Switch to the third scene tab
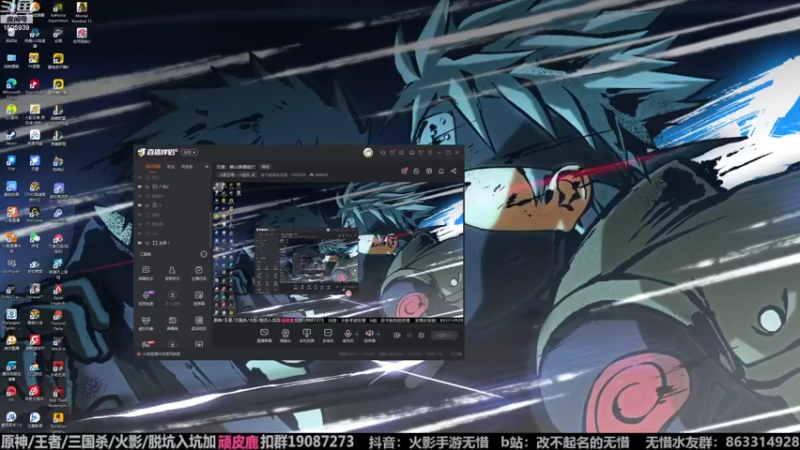Image resolution: width=800 pixels, height=450 pixels. tap(187, 167)
